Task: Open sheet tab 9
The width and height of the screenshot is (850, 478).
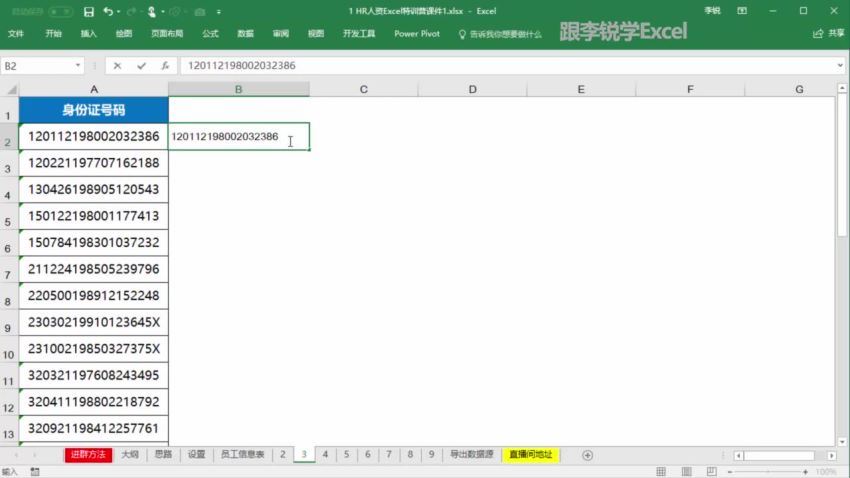Action: click(432, 455)
